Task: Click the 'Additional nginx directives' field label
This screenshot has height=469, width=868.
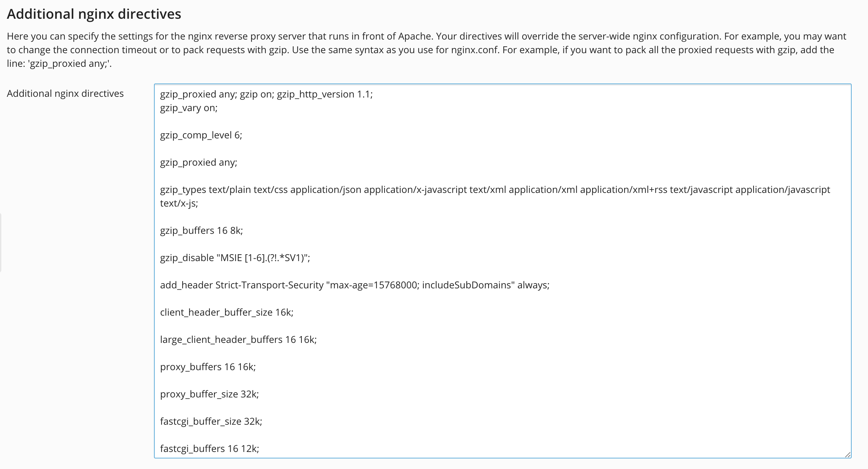Action: tap(65, 93)
